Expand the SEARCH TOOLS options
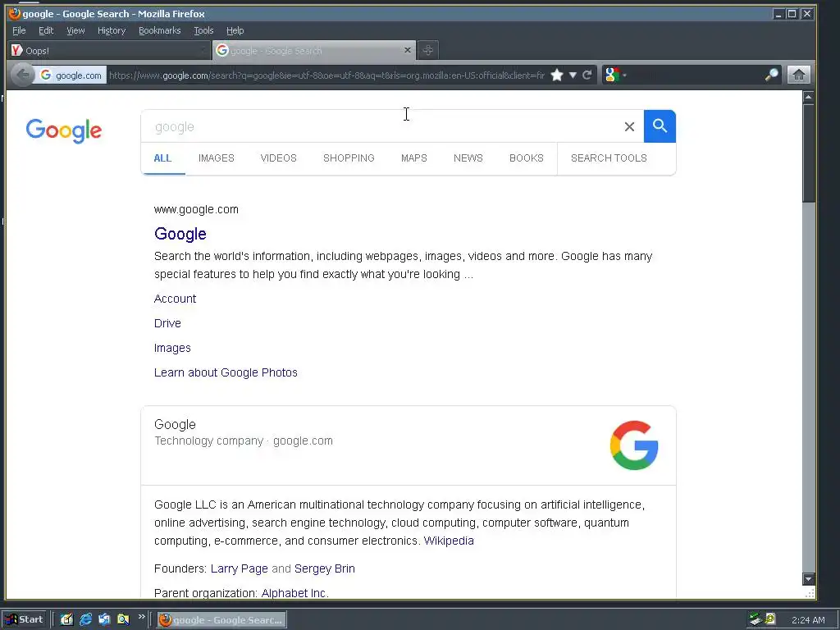Image resolution: width=840 pixels, height=630 pixels. click(x=609, y=158)
